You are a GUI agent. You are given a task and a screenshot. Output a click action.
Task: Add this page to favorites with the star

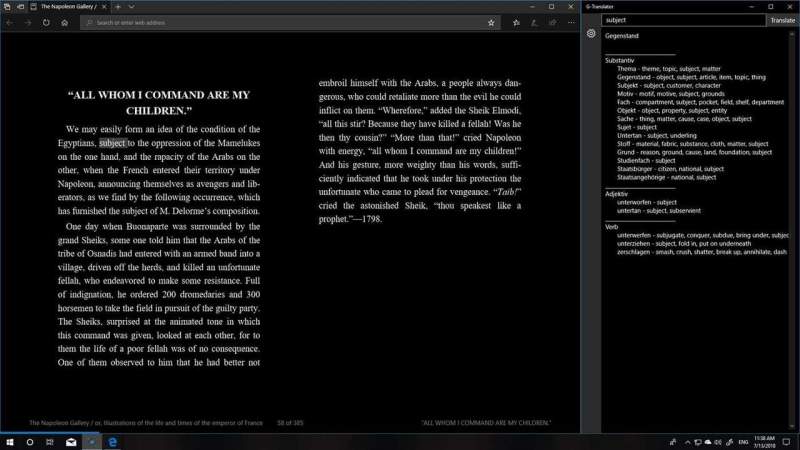491,22
